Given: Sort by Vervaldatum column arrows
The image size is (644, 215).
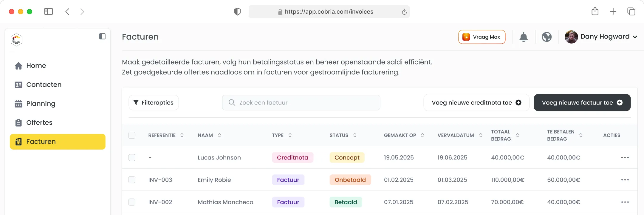Looking at the screenshot, I should (x=481, y=135).
